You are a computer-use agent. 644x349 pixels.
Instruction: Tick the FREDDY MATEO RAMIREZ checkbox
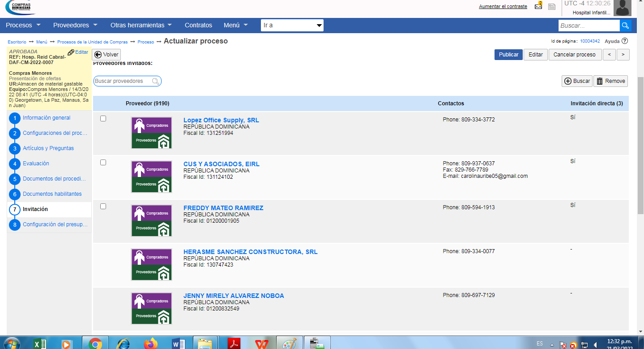103,207
